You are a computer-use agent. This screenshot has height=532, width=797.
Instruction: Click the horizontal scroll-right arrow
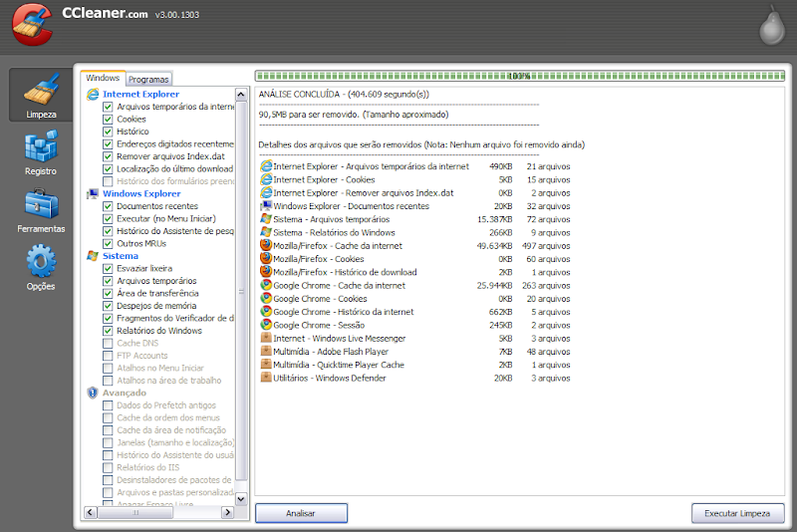(228, 512)
